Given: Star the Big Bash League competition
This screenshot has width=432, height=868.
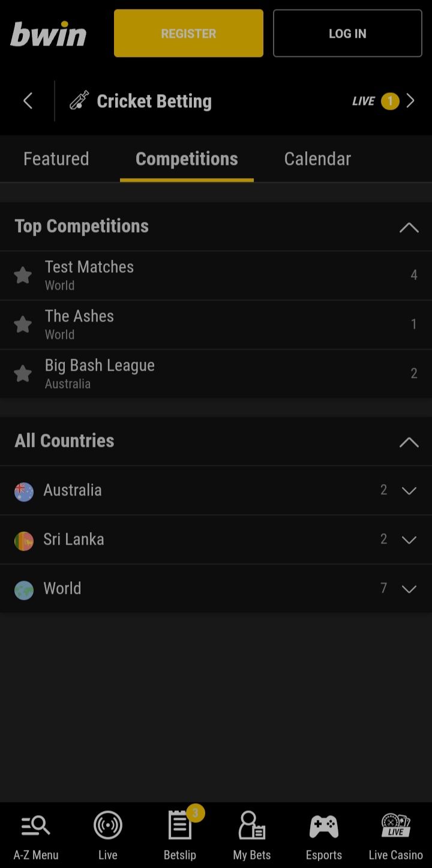Looking at the screenshot, I should click(x=23, y=374).
